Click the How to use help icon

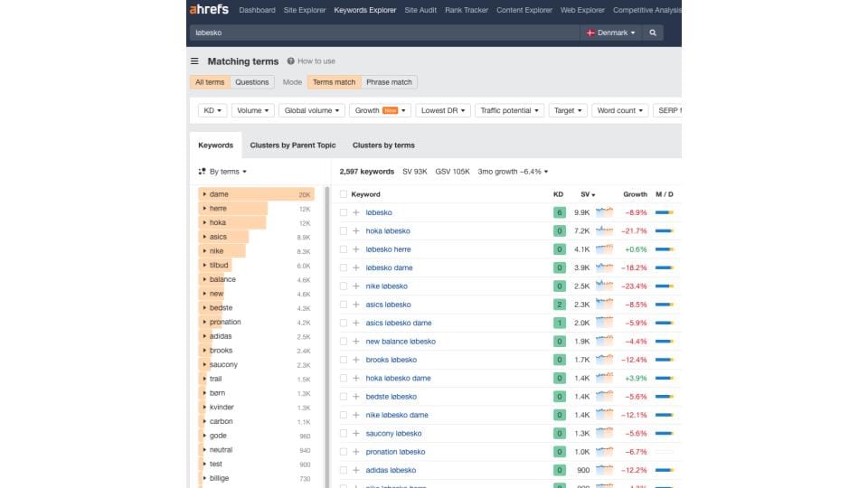290,61
